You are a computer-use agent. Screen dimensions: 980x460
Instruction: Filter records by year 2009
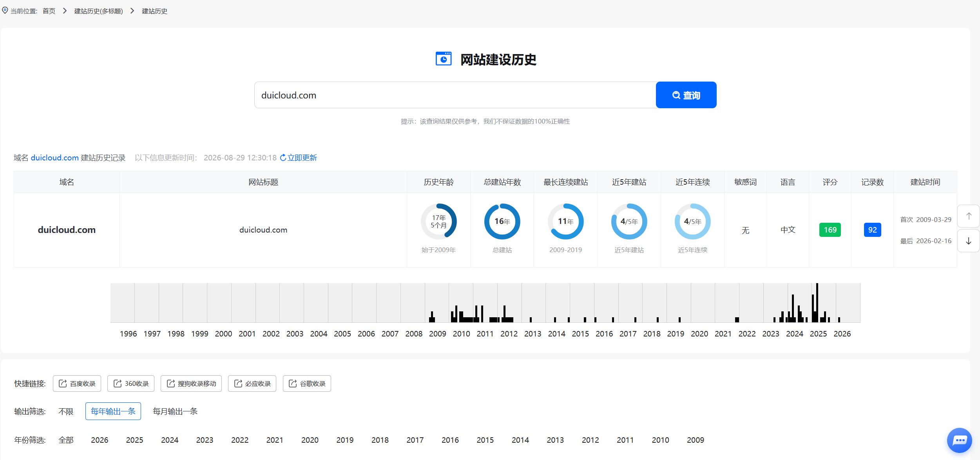pyautogui.click(x=696, y=440)
